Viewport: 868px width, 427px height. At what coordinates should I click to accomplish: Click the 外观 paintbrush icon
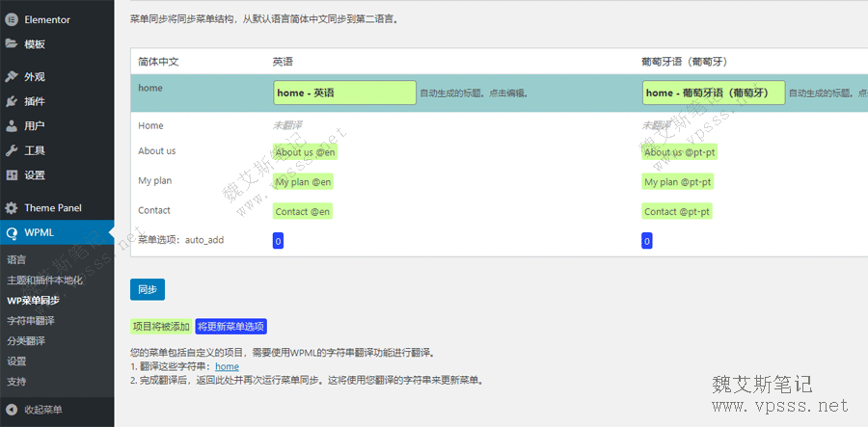(12, 77)
